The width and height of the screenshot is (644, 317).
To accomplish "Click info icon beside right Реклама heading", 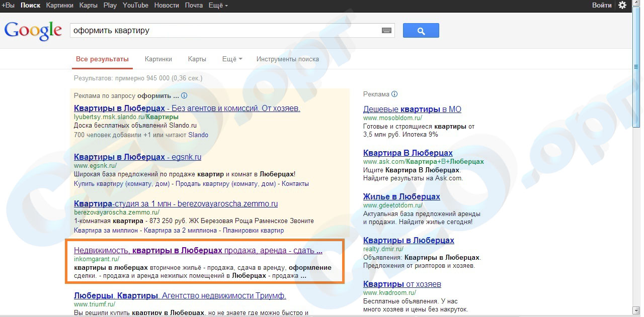I will 394,94.
